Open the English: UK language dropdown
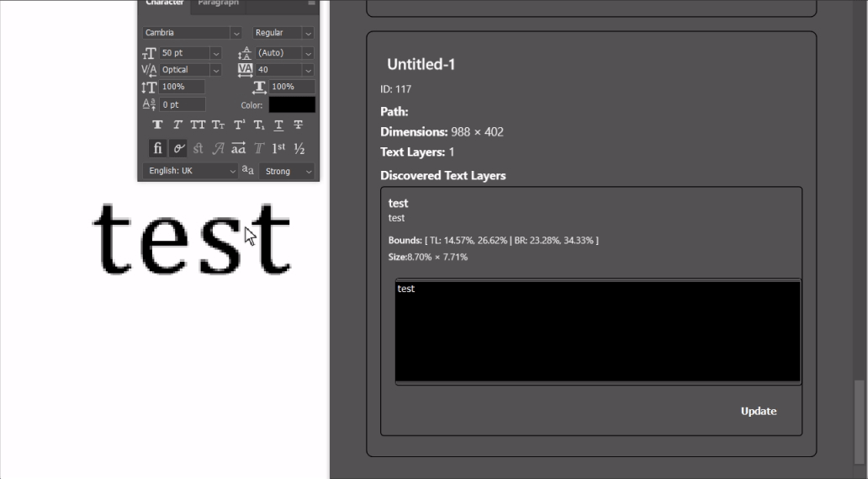The width and height of the screenshot is (868, 479). coord(190,171)
